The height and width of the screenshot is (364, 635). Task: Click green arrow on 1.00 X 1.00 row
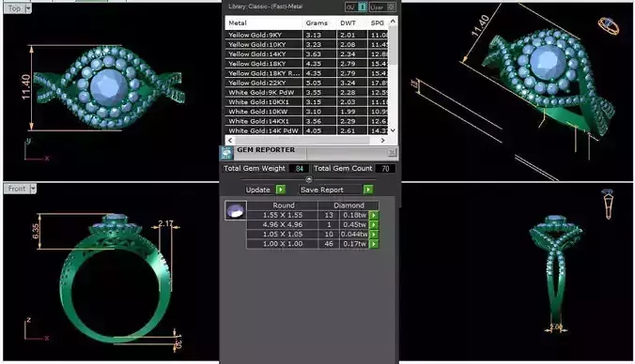(373, 244)
